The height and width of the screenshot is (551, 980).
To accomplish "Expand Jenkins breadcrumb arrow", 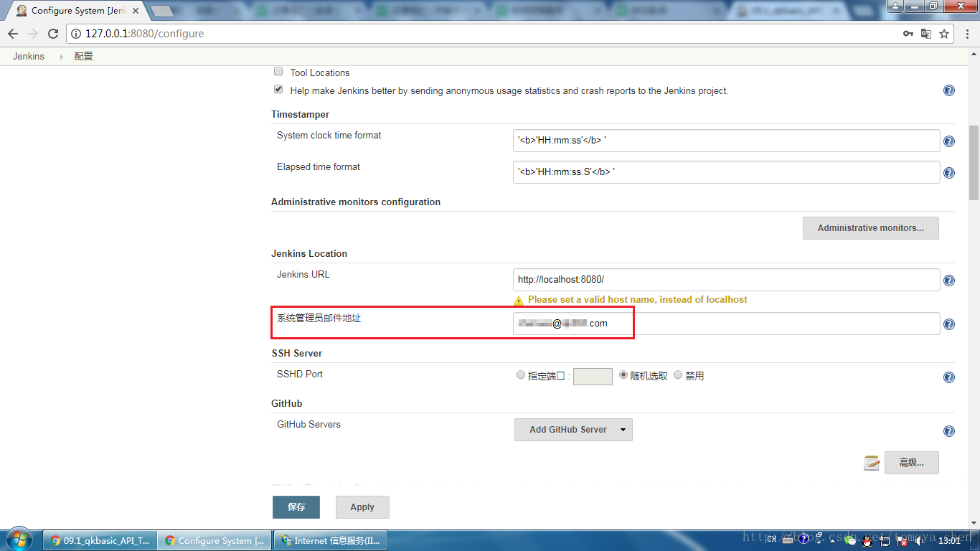I will click(x=61, y=57).
